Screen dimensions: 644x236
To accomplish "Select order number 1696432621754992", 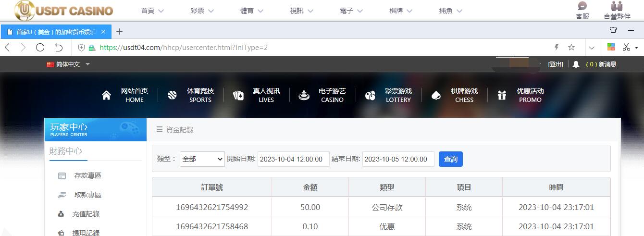I will pyautogui.click(x=212, y=207).
